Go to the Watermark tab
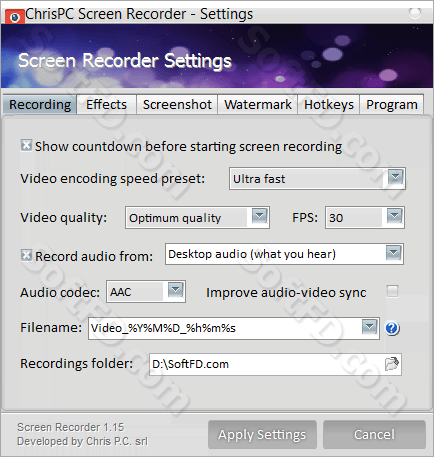The width and height of the screenshot is (434, 457). (x=258, y=105)
